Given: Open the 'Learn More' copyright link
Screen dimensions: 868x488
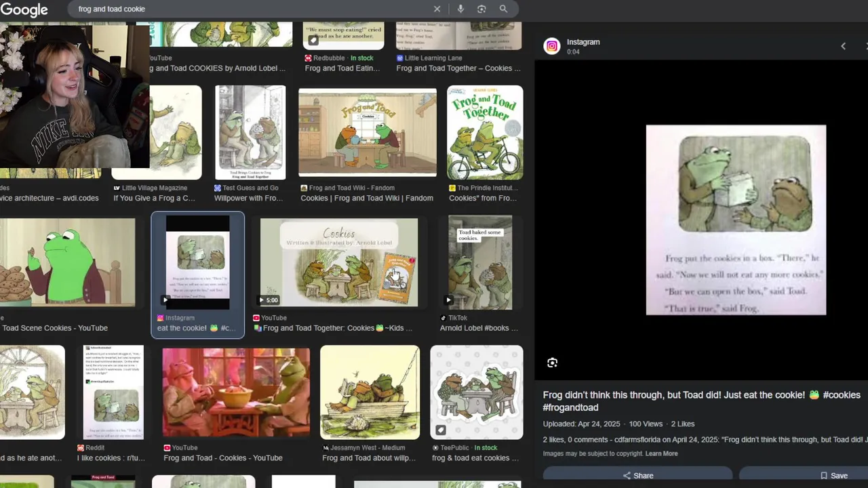Looking at the screenshot, I should click(x=661, y=453).
